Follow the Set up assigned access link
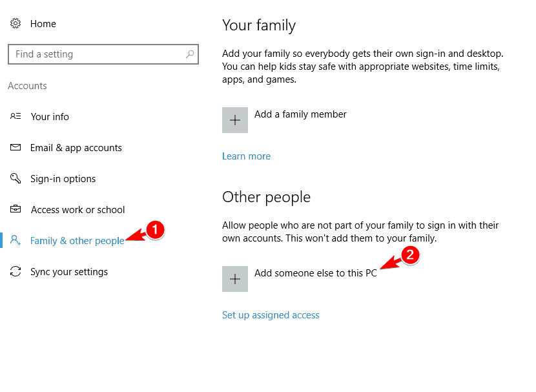The image size is (536, 392). point(271,315)
